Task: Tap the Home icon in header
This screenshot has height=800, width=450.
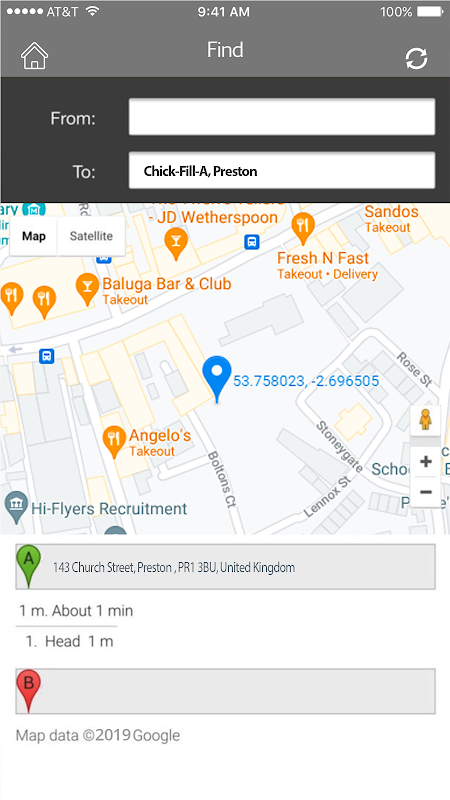Action: click(34, 55)
